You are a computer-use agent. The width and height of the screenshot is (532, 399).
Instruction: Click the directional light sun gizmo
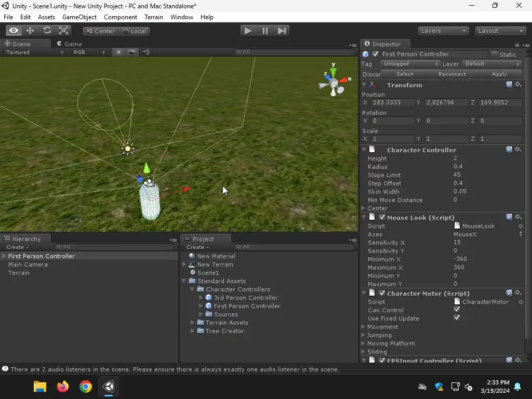tap(128, 149)
